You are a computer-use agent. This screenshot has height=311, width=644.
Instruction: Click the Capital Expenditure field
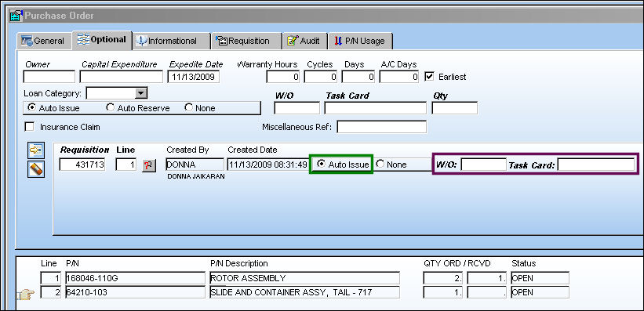122,77
